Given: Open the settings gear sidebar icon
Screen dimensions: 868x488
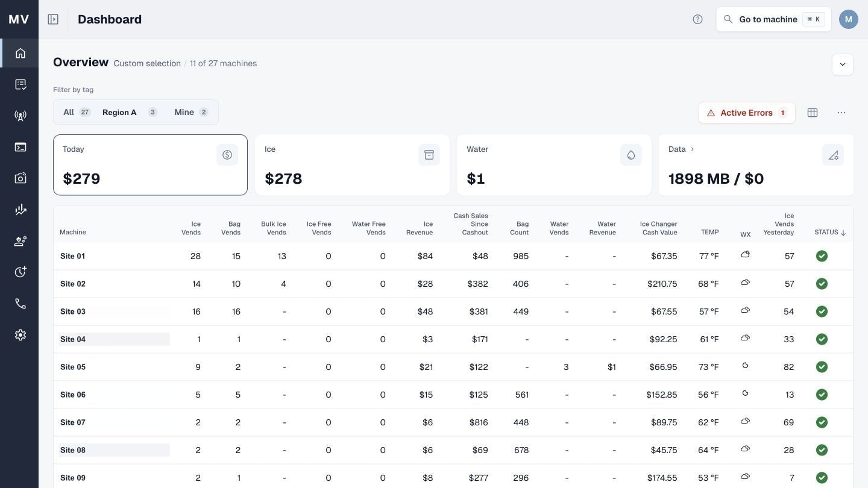Looking at the screenshot, I should coord(20,335).
